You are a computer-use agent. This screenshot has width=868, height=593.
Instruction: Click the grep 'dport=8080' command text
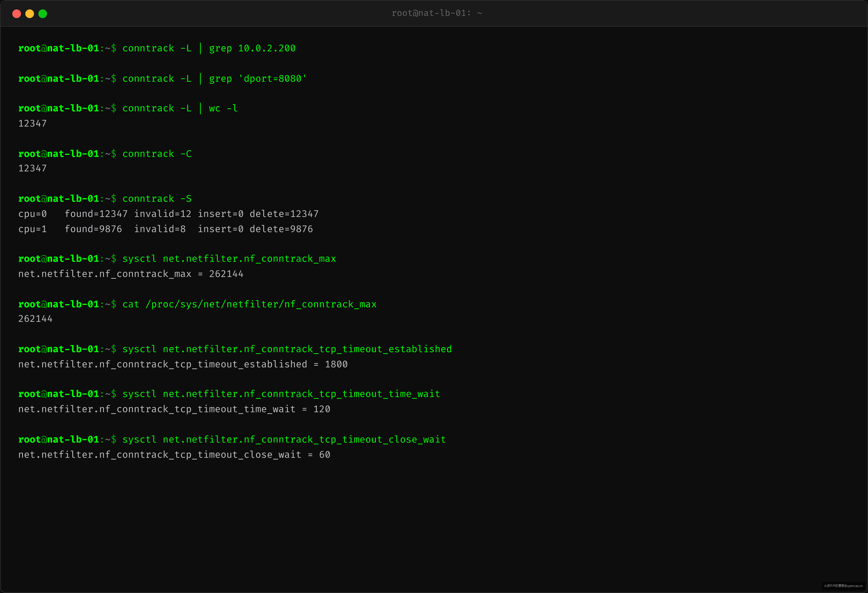[x=258, y=79]
